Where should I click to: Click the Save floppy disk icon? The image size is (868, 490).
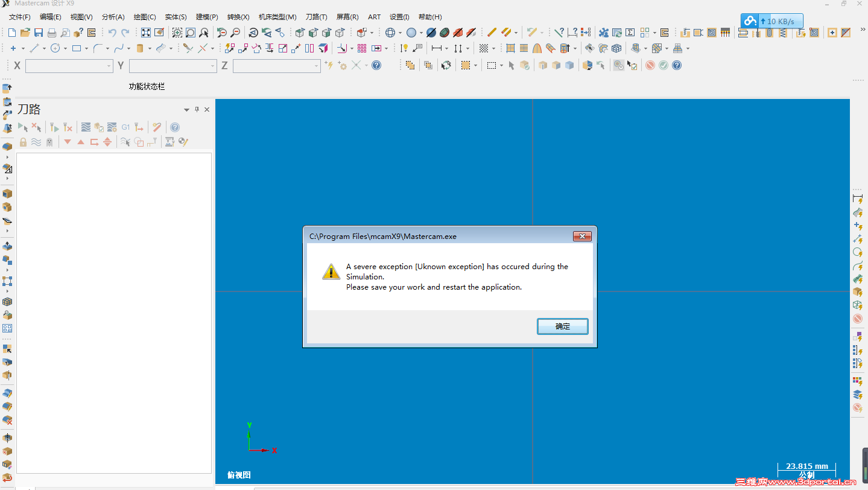[x=39, y=33]
